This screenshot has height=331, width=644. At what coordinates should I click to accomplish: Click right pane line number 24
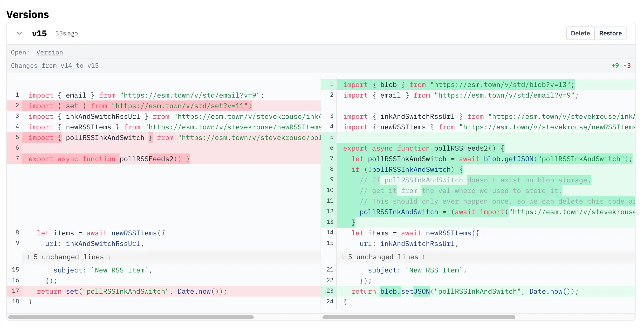330,301
